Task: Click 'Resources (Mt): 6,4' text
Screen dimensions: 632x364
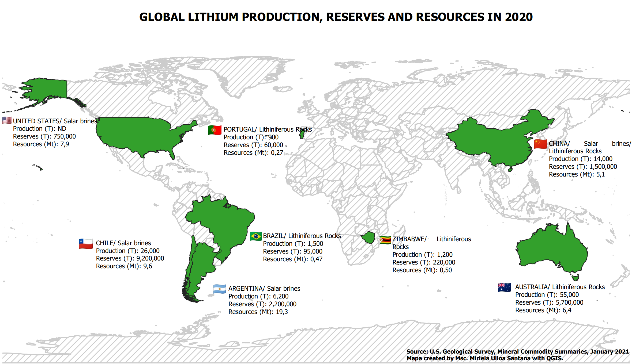Action: click(543, 310)
